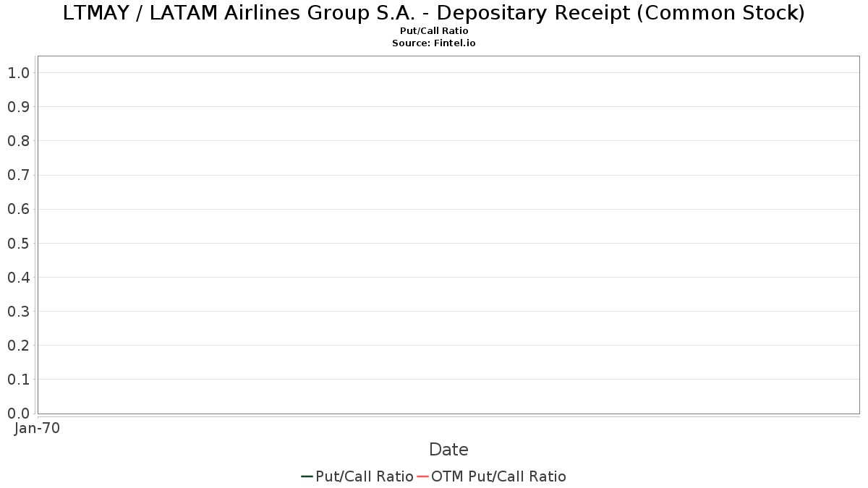Click the 0.6 y-axis tick label
The image size is (868, 488).
coord(18,209)
